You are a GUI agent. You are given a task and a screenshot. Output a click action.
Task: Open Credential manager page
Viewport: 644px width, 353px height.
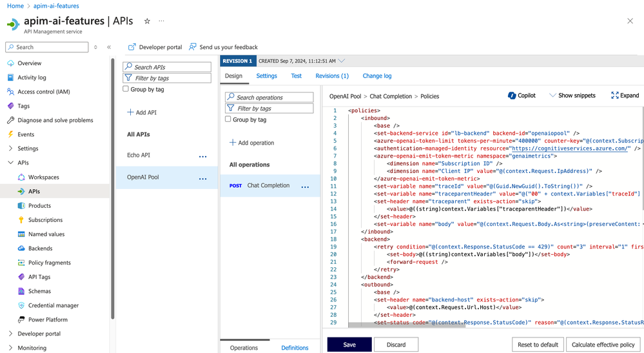pos(54,305)
